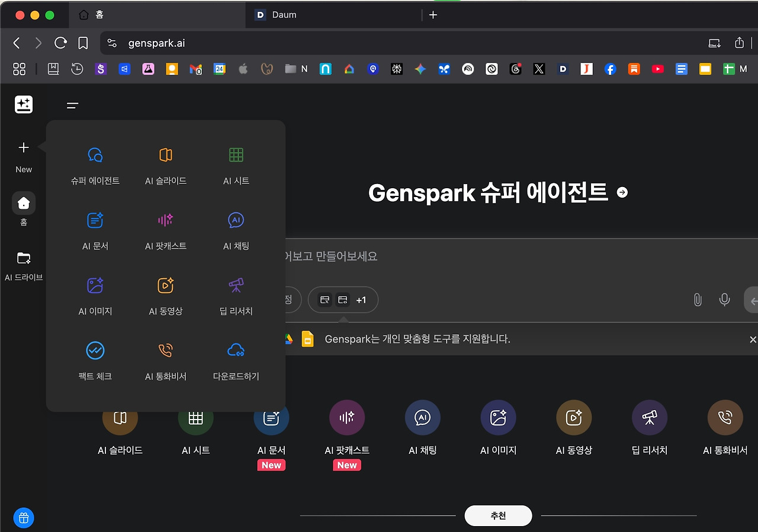Viewport: 758px width, 532px height.
Task: Open a new browser tab with plus
Action: (433, 15)
